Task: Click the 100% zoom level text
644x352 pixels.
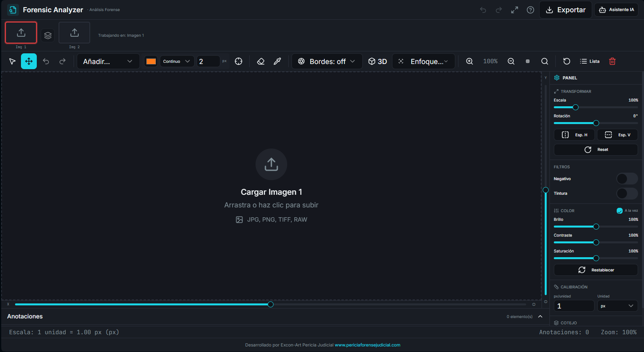Action: (x=491, y=61)
